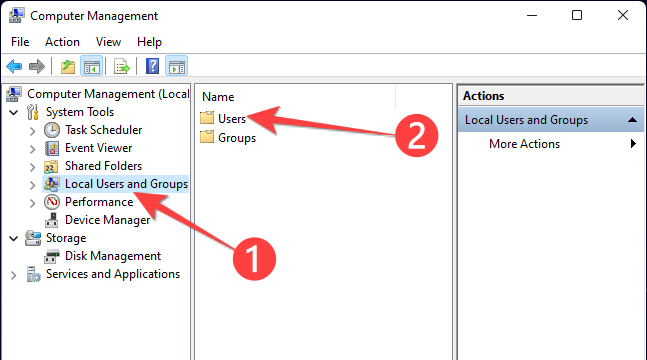Click the blue Help question mark icon
This screenshot has width=647, height=360.
tap(152, 66)
